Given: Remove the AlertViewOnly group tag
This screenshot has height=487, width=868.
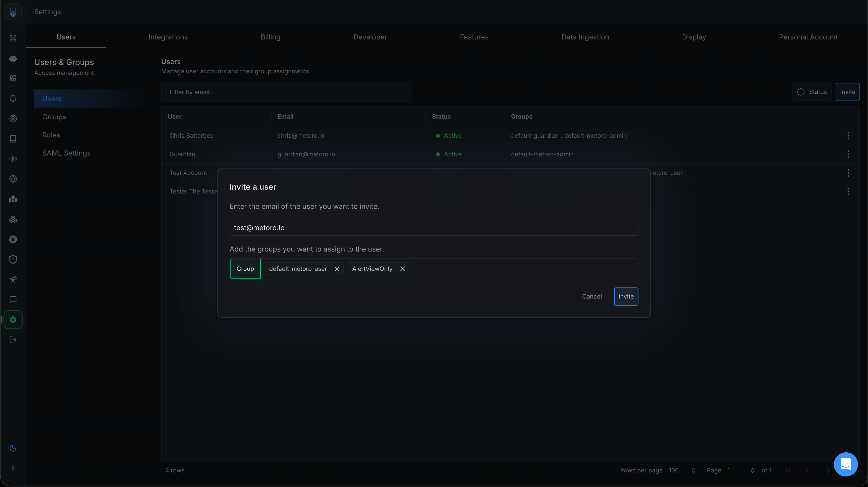Looking at the screenshot, I should tap(402, 269).
